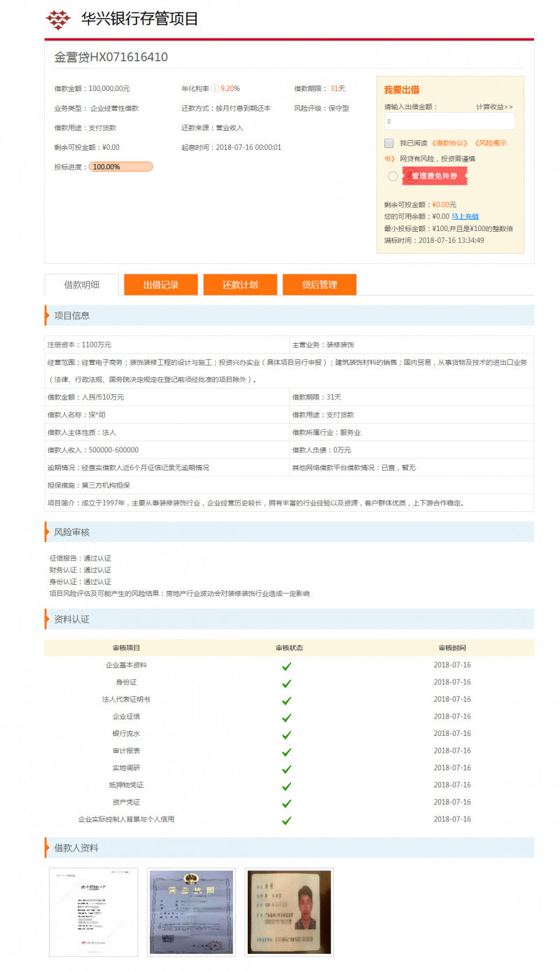Viewport: 560px width, 972px height.
Task: Click the 借款人资料 section header
Action: pos(289,848)
